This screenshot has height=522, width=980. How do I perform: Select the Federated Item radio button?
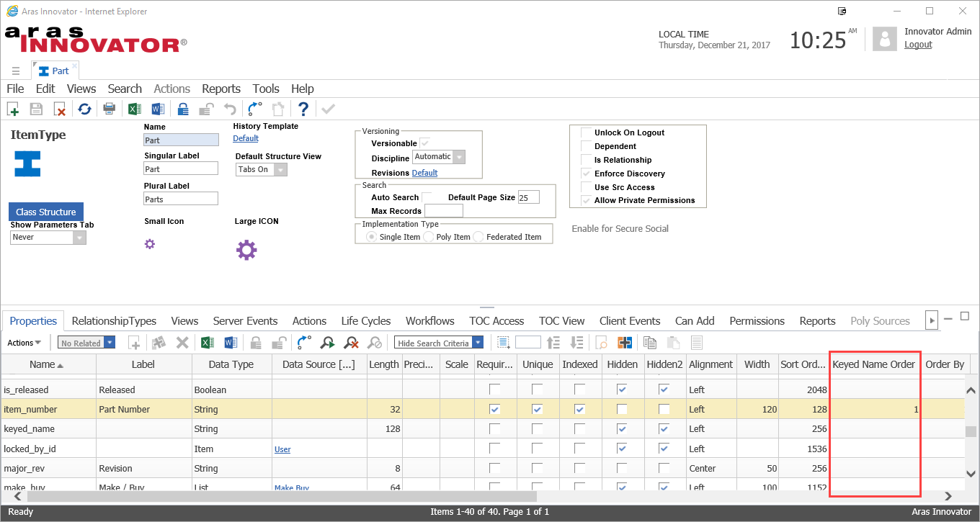click(x=478, y=237)
